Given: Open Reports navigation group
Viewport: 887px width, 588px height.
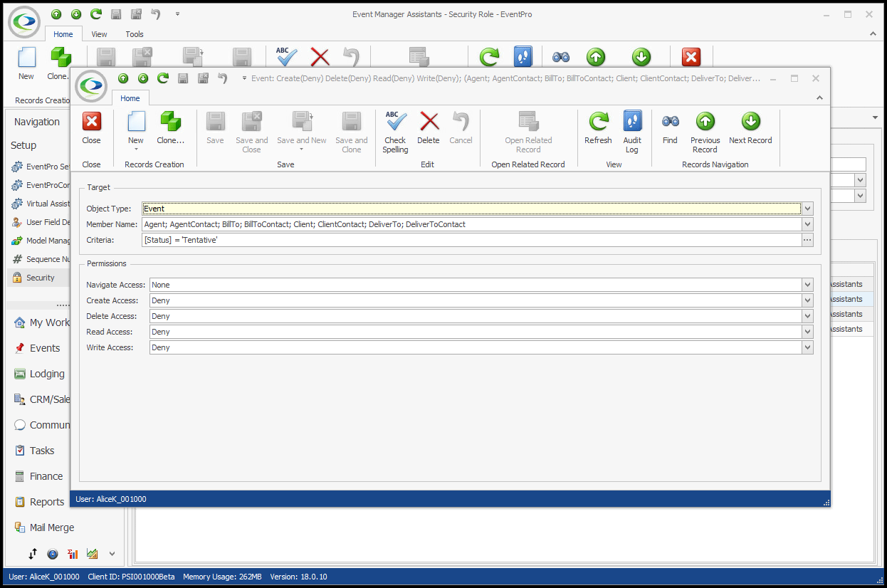Looking at the screenshot, I should click(47, 502).
